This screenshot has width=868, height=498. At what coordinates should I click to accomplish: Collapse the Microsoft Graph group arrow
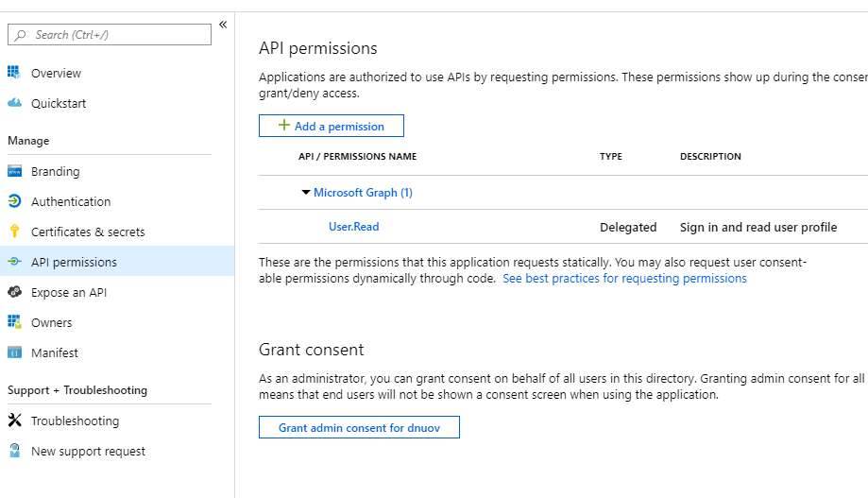click(x=306, y=192)
